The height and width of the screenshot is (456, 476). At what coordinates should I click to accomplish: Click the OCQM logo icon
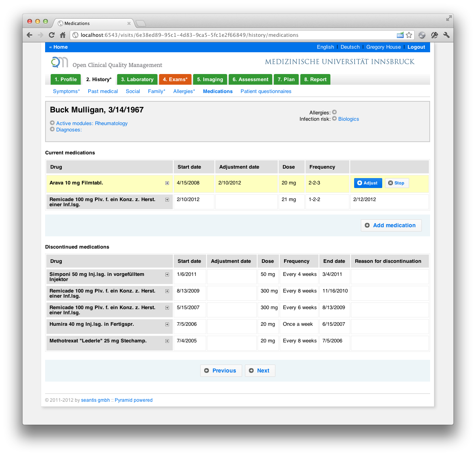pos(60,62)
